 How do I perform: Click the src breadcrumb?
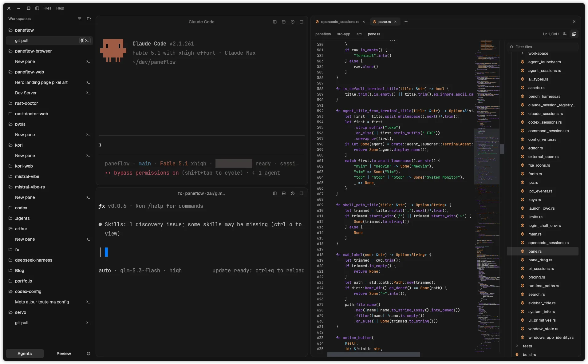click(359, 34)
